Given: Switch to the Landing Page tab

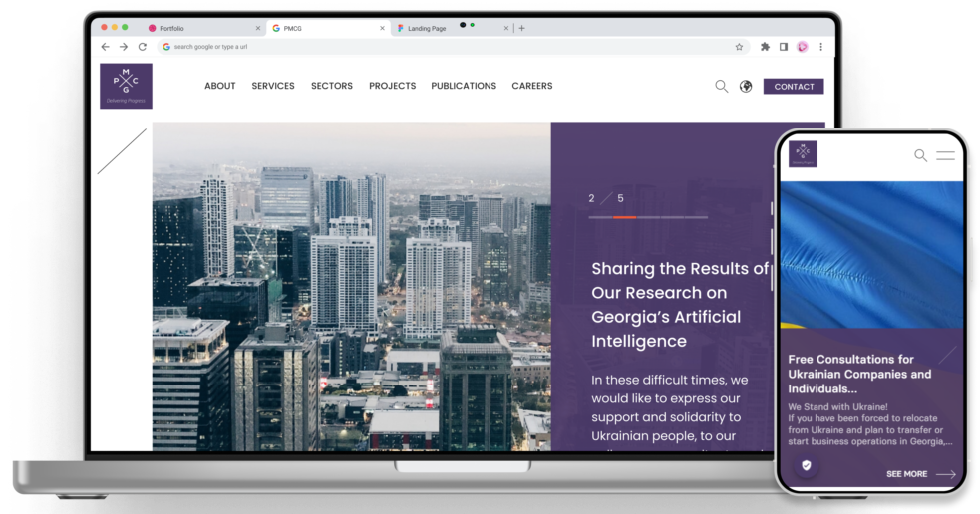Looking at the screenshot, I should (427, 28).
